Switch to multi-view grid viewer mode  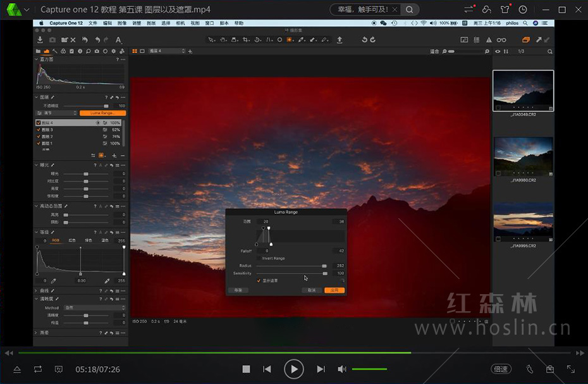pyautogui.click(x=135, y=51)
